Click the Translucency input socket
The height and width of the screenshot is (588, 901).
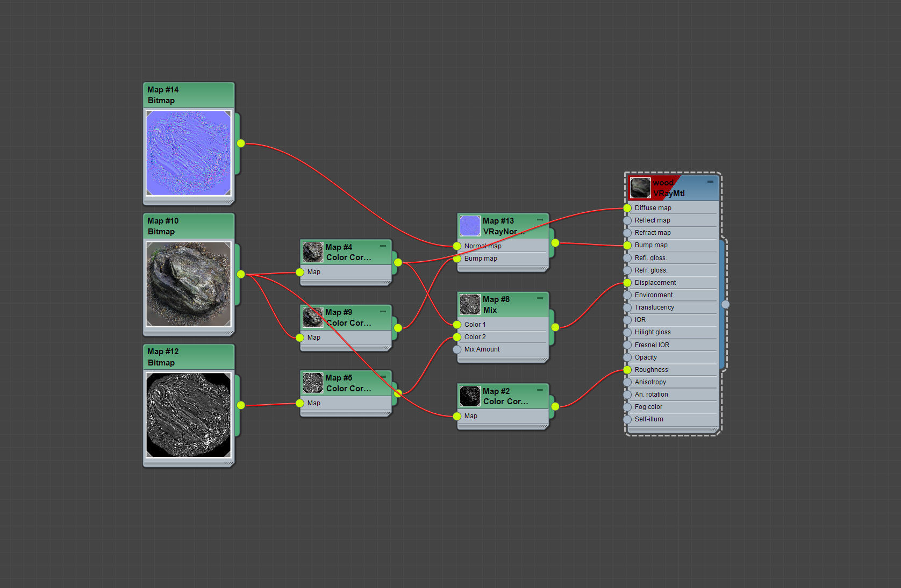pos(627,307)
